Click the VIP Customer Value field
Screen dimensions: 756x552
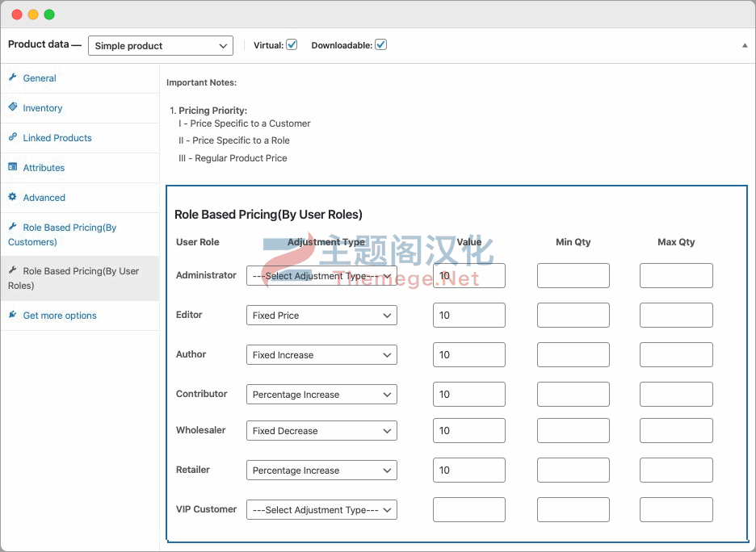coord(469,509)
